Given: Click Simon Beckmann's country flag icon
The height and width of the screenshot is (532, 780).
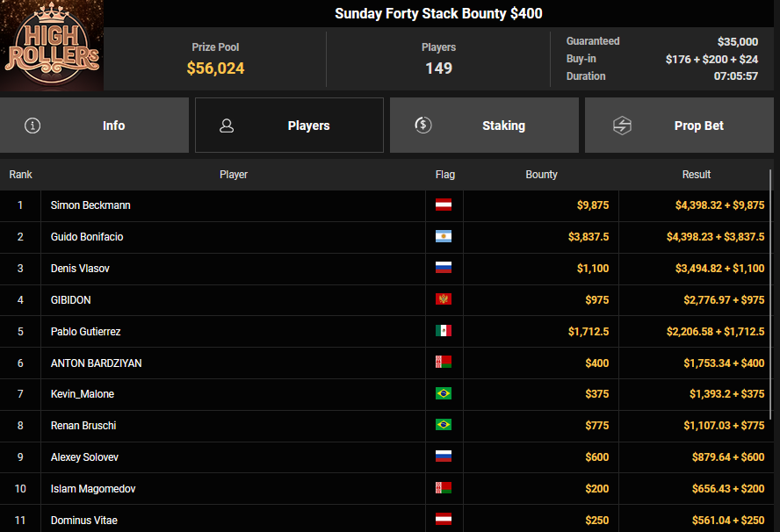Looking at the screenshot, I should coord(444,205).
